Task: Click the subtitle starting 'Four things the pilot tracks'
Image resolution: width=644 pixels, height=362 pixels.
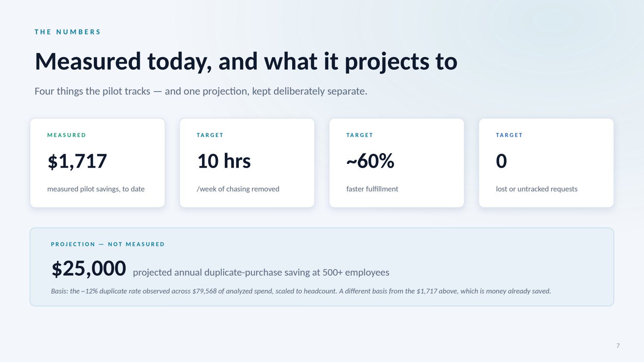Action: click(201, 91)
